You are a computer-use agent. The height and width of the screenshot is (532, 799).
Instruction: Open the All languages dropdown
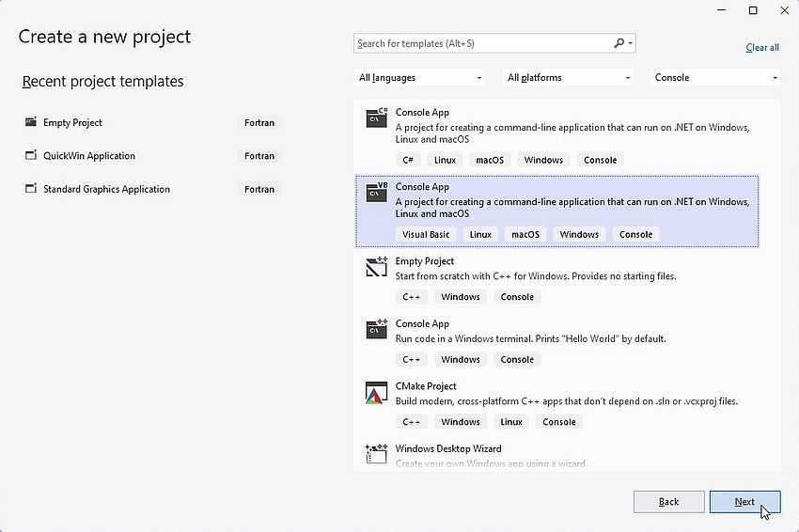419,77
